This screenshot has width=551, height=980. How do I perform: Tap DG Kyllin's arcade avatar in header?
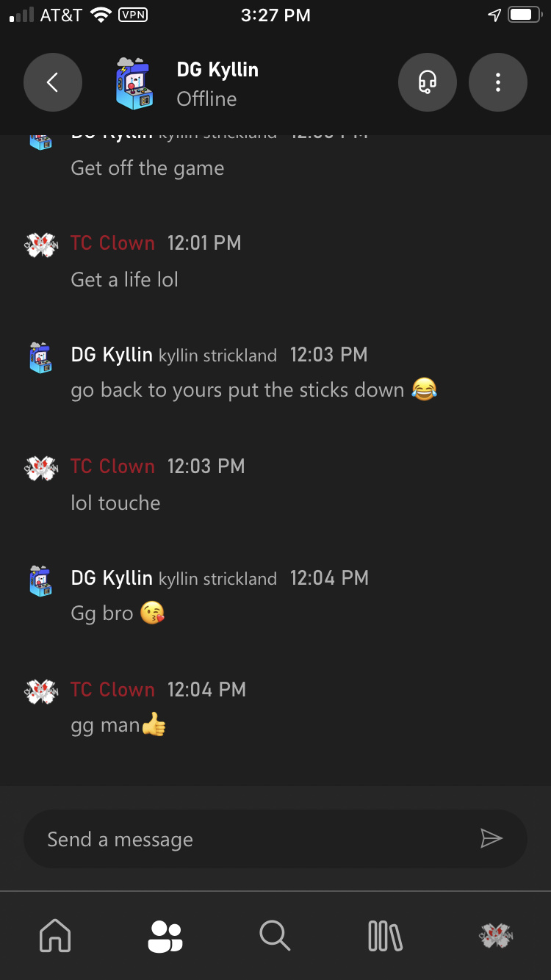click(134, 84)
